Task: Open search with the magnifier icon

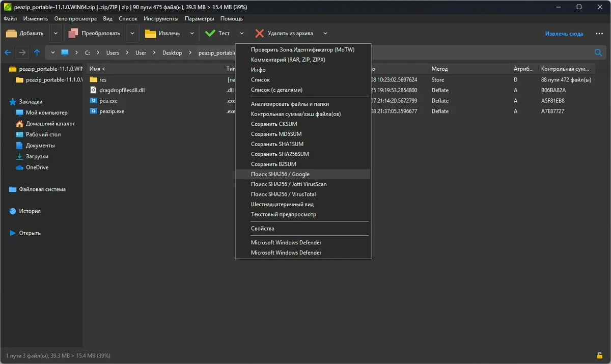Action: 598,52
